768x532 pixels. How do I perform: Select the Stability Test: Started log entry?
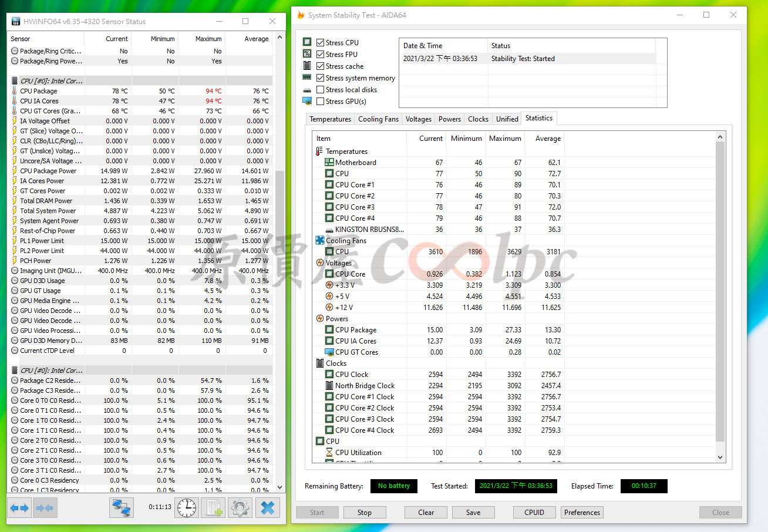[x=527, y=59]
